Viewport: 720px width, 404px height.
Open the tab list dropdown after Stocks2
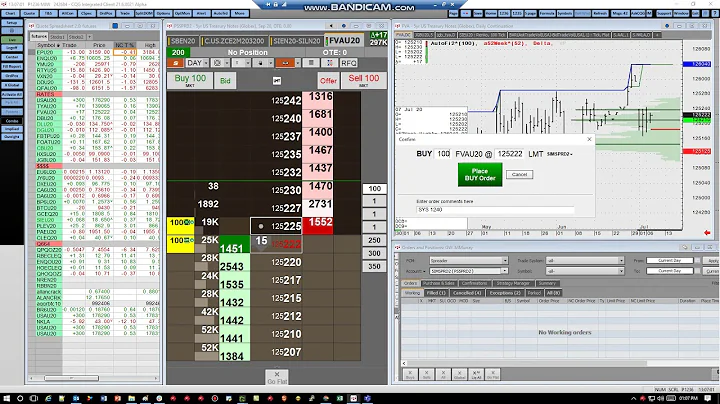pyautogui.click(x=90, y=37)
